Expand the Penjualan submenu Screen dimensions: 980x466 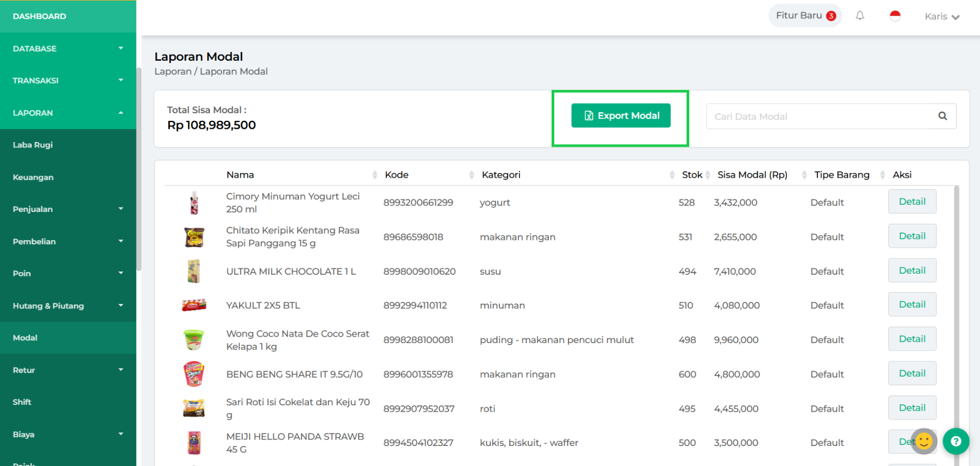(68, 209)
